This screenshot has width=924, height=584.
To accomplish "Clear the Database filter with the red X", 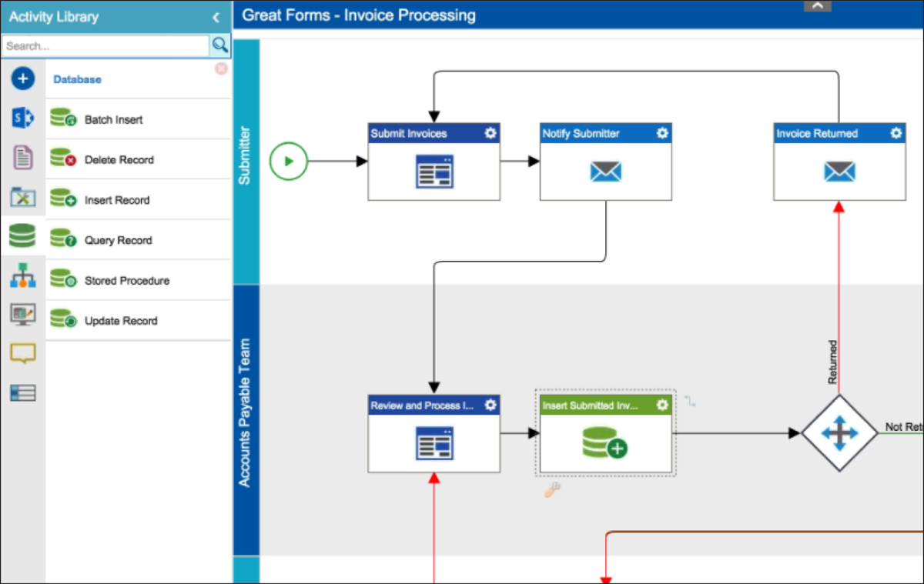I will tap(221, 68).
